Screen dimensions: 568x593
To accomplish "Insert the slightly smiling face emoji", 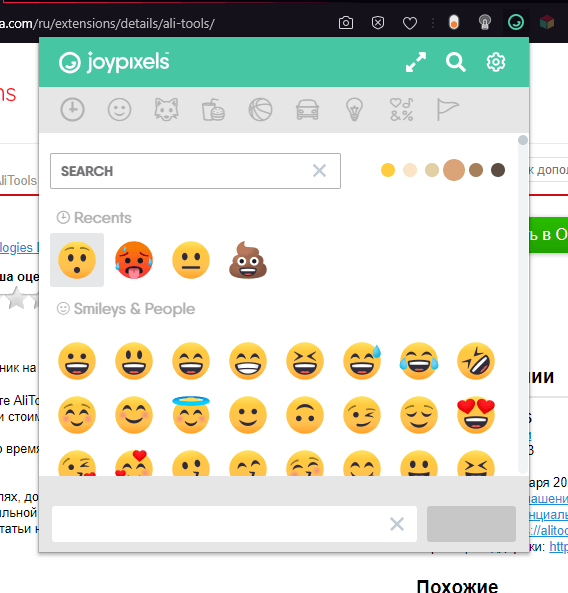I will (248, 415).
